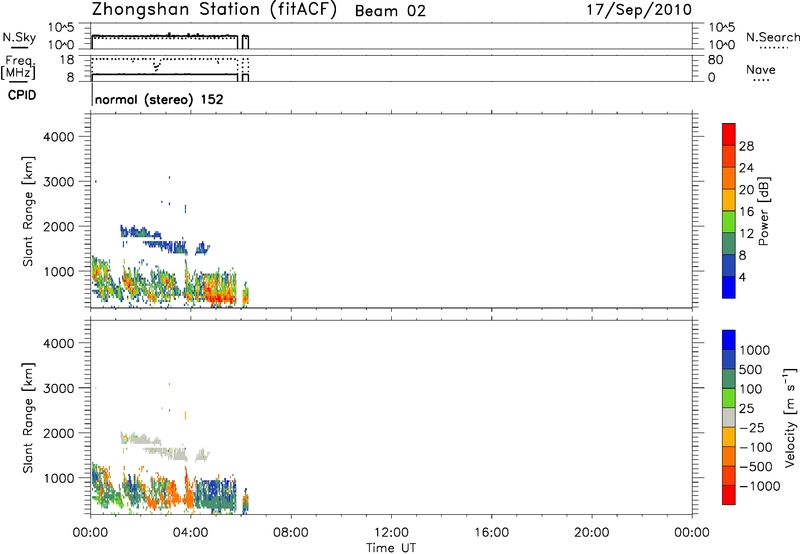
Task: Click the bright blue top Velocity colorbar segment
Action: pyautogui.click(x=729, y=340)
